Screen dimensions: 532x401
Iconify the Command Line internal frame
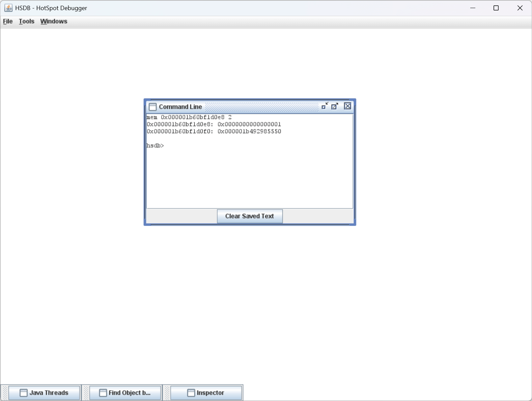tap(325, 106)
